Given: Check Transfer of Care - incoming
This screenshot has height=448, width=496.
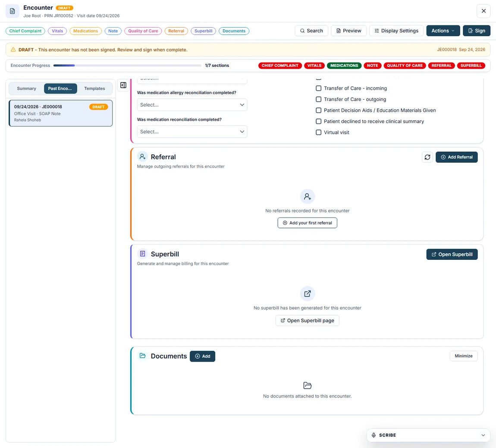Looking at the screenshot, I should [319, 88].
